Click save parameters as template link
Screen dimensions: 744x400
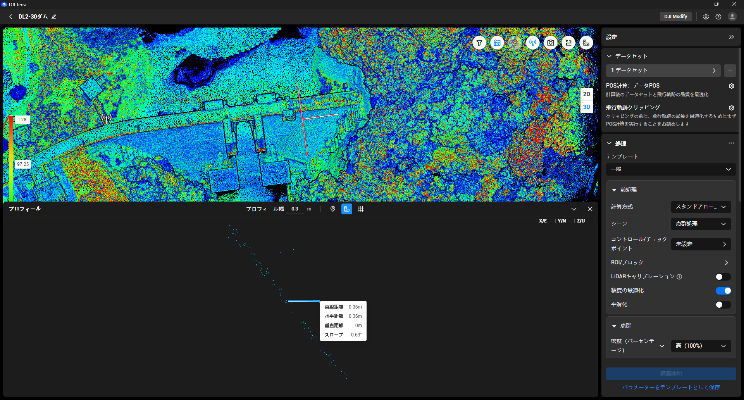[x=671, y=387]
